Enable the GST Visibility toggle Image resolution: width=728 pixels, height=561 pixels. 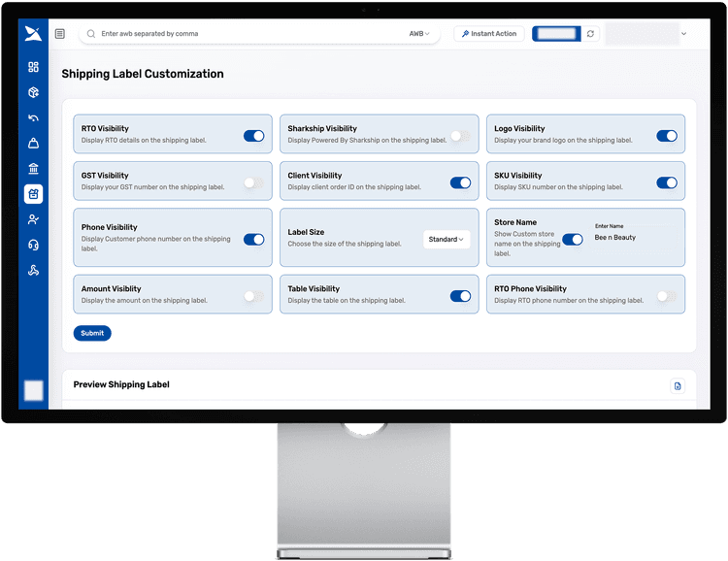coord(254,182)
